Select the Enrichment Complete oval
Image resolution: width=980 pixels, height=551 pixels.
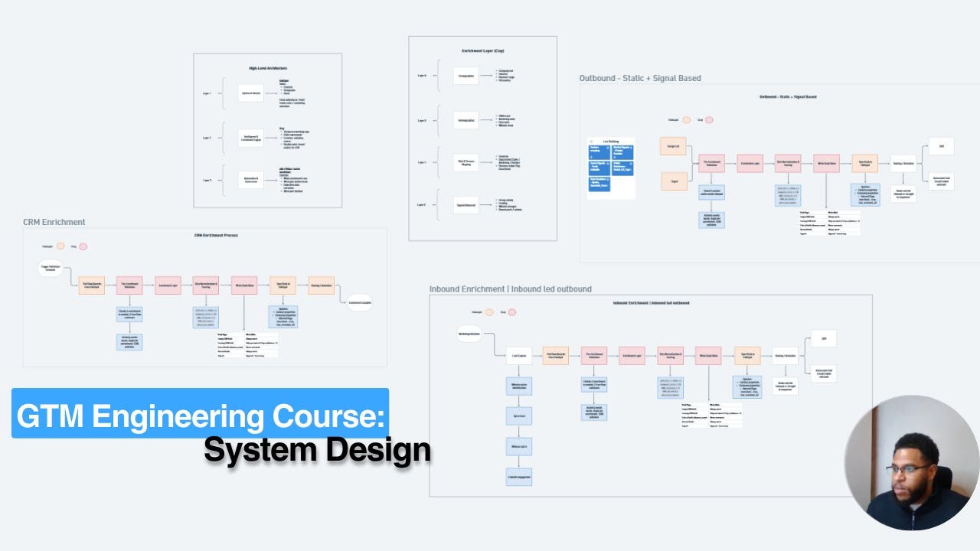[360, 302]
